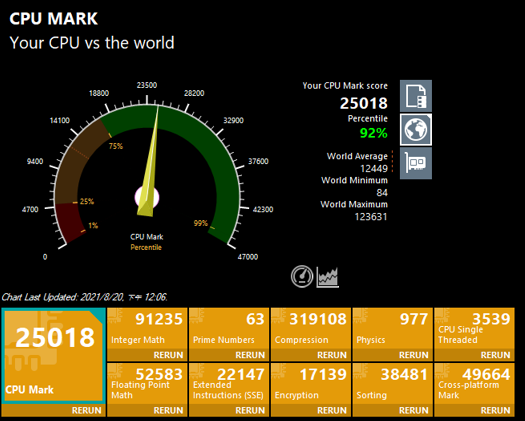Screen dimensions: 525x421
Task: Rerun the Extended Instructions (SSE) test
Action: coord(250,410)
